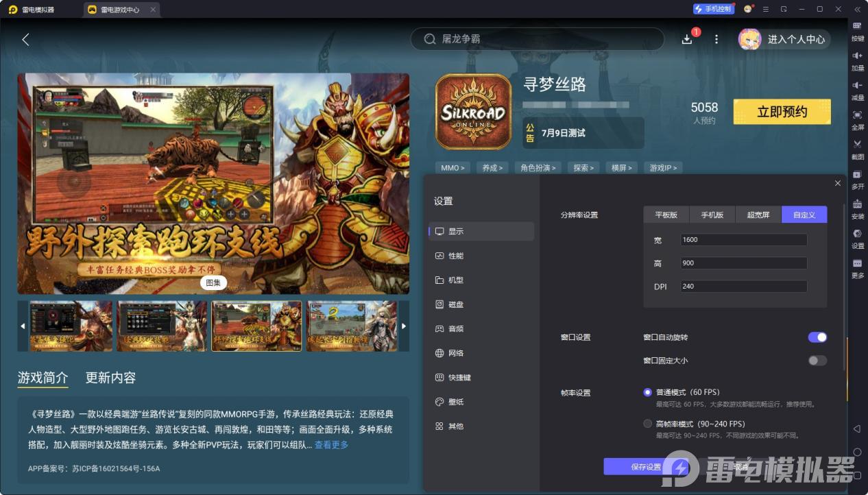
Task: Open the 按键 key-mapping tool in the right sidebar
Action: coord(857,31)
